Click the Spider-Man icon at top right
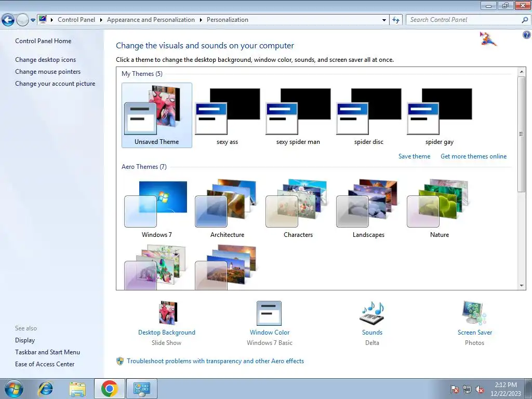This screenshot has width=532, height=399. pos(488,38)
